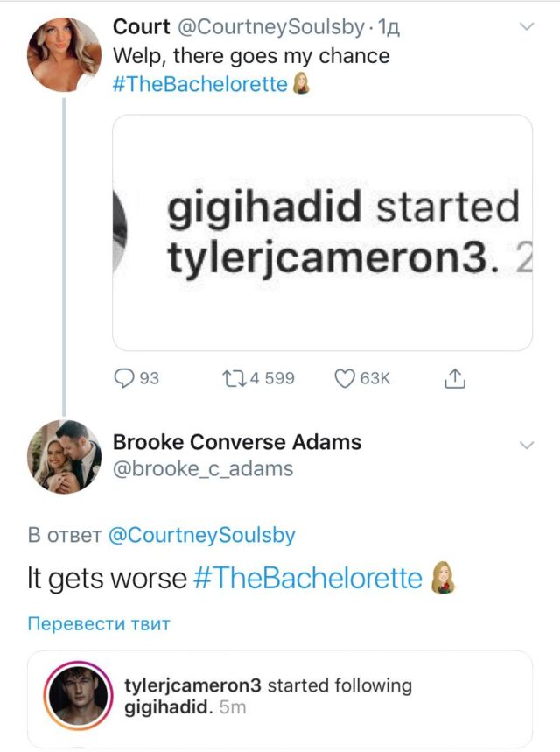Click #TheBachelorette hashtag in Court's tweet
Viewport: 560px width, 752px height.
(200, 85)
